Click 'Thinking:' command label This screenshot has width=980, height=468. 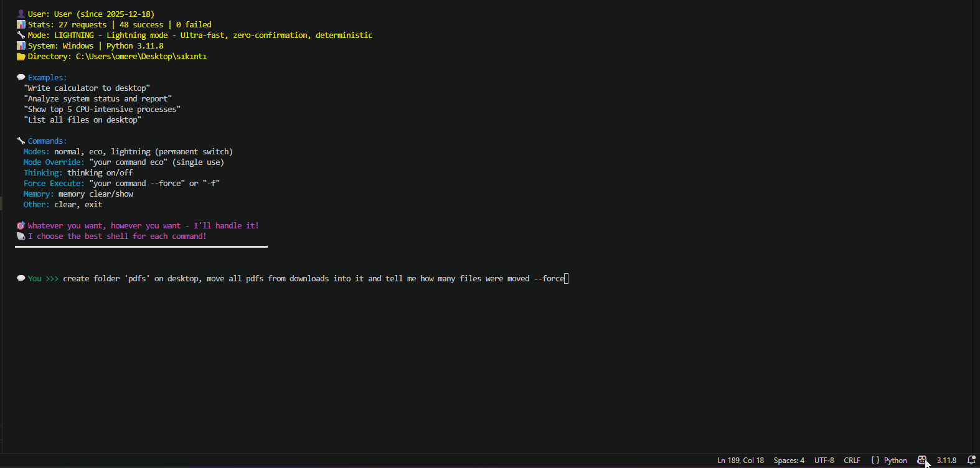43,173
